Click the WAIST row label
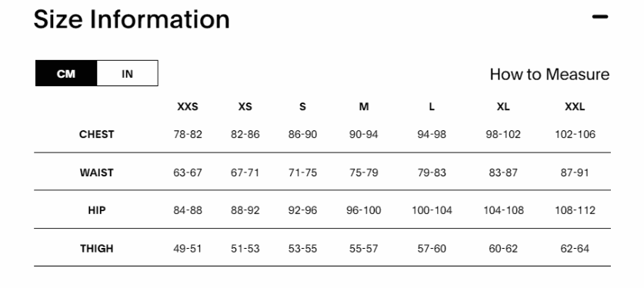 point(96,172)
